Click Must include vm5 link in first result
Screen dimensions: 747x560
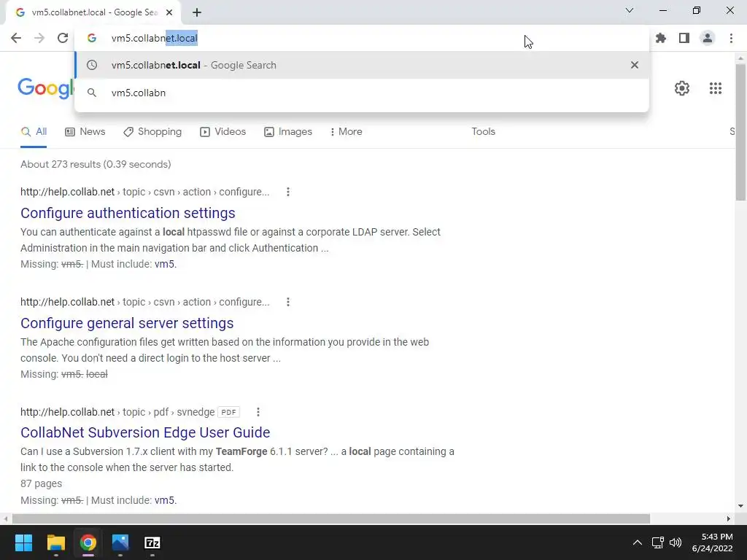point(164,264)
